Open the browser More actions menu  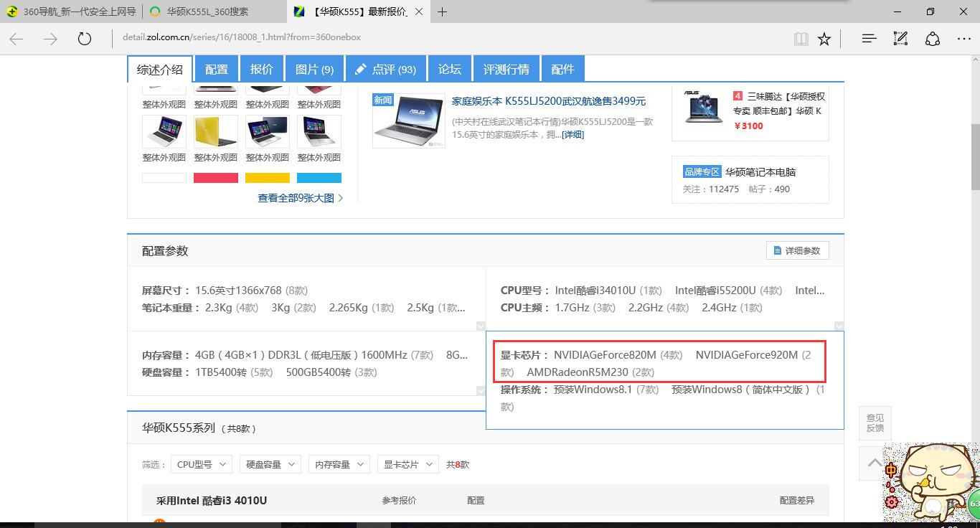(x=963, y=39)
